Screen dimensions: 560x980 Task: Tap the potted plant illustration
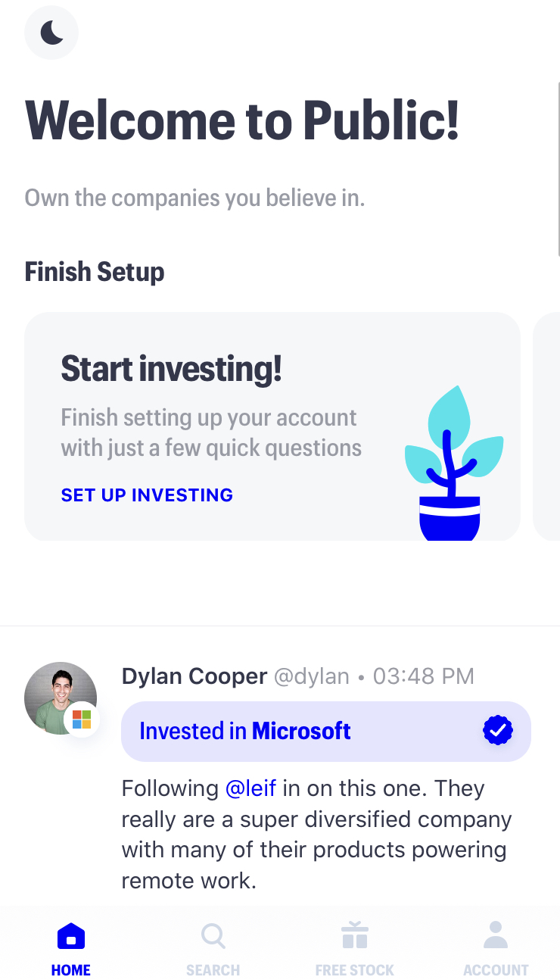coord(452,464)
